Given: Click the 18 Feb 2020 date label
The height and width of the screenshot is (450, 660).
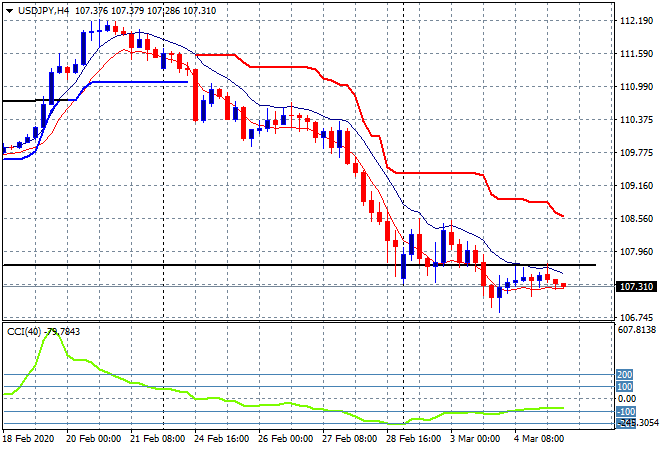Looking at the screenshot, I should 29,439.
